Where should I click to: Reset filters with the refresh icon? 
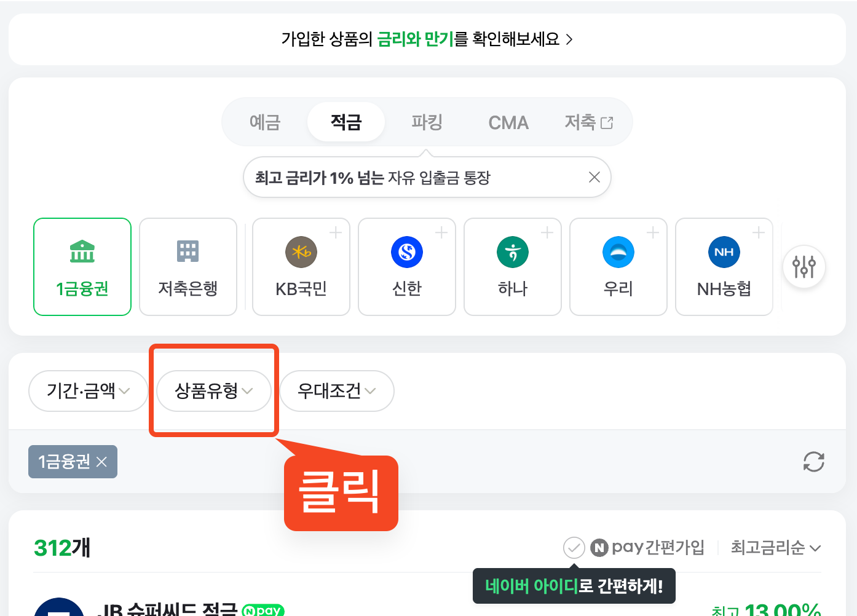click(x=813, y=462)
